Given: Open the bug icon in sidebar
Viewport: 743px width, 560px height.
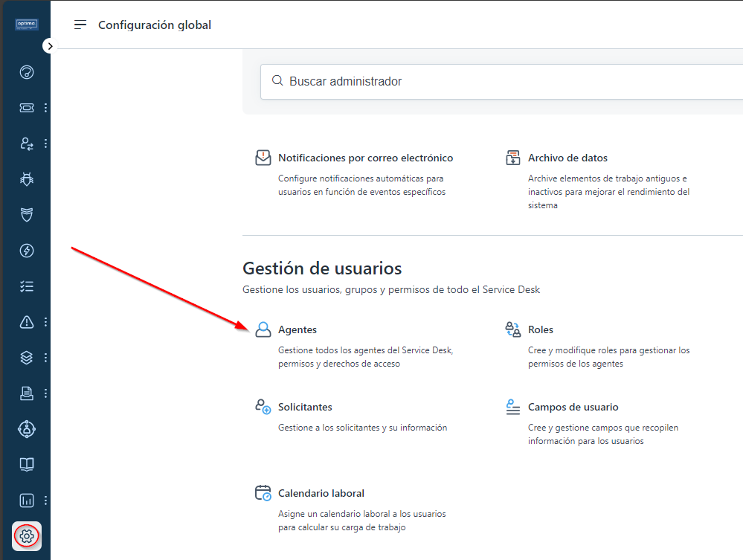Looking at the screenshot, I should click(27, 179).
